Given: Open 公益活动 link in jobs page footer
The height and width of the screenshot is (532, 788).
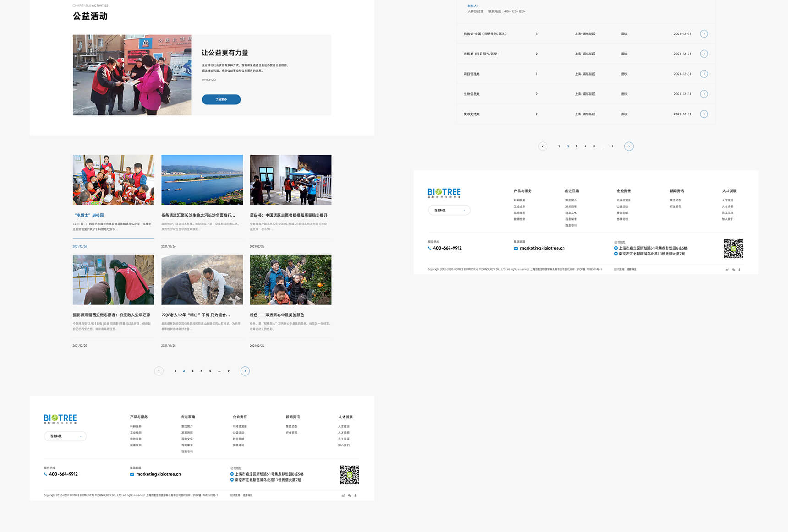Looking at the screenshot, I should click(622, 207).
